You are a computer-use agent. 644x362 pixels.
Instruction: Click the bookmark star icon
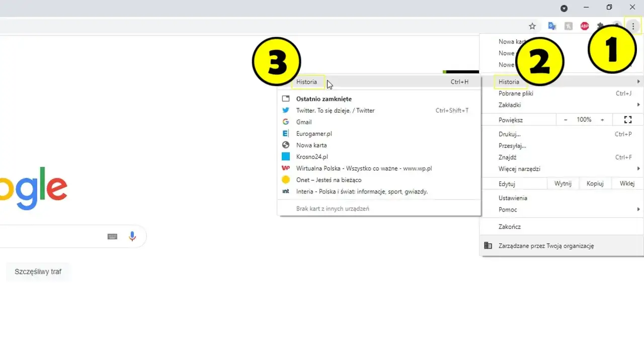(532, 26)
